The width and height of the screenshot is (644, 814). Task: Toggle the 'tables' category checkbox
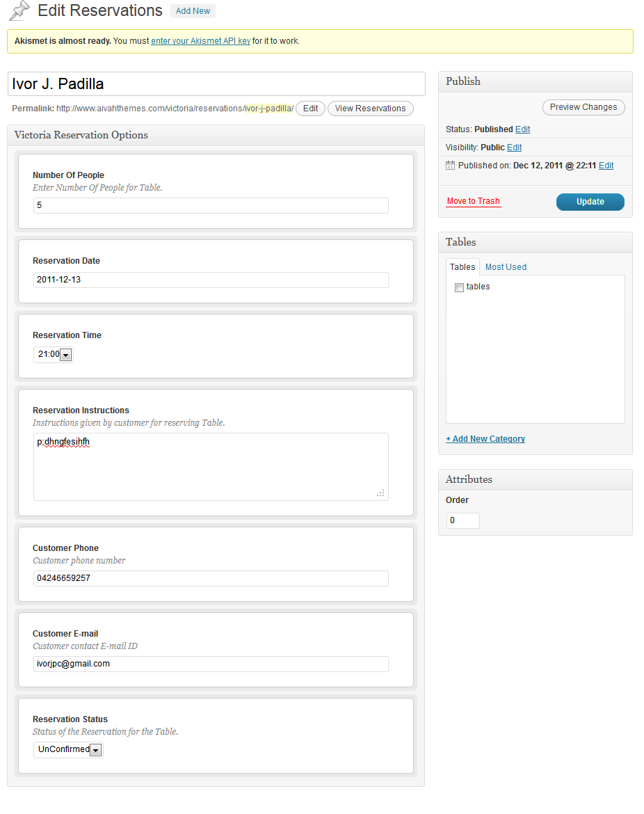(459, 287)
